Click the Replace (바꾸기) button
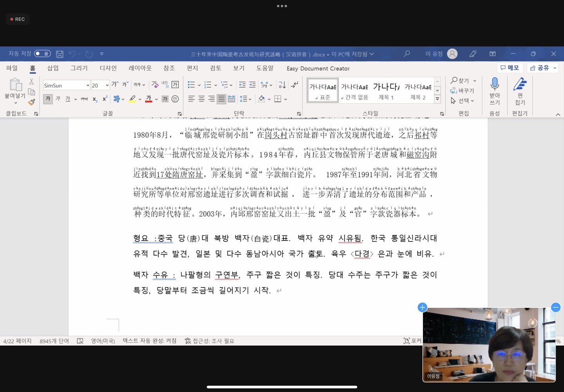 pyautogui.click(x=463, y=90)
